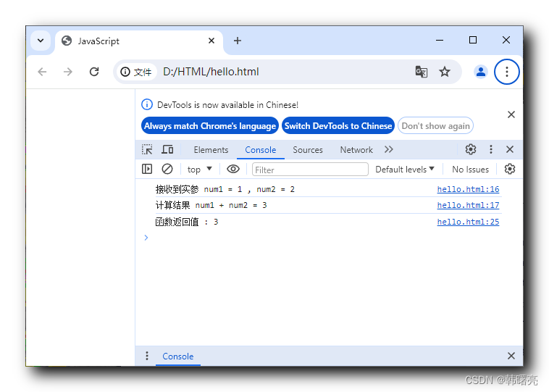Reload the hello.html page
This screenshot has height=392, width=549.
point(94,72)
